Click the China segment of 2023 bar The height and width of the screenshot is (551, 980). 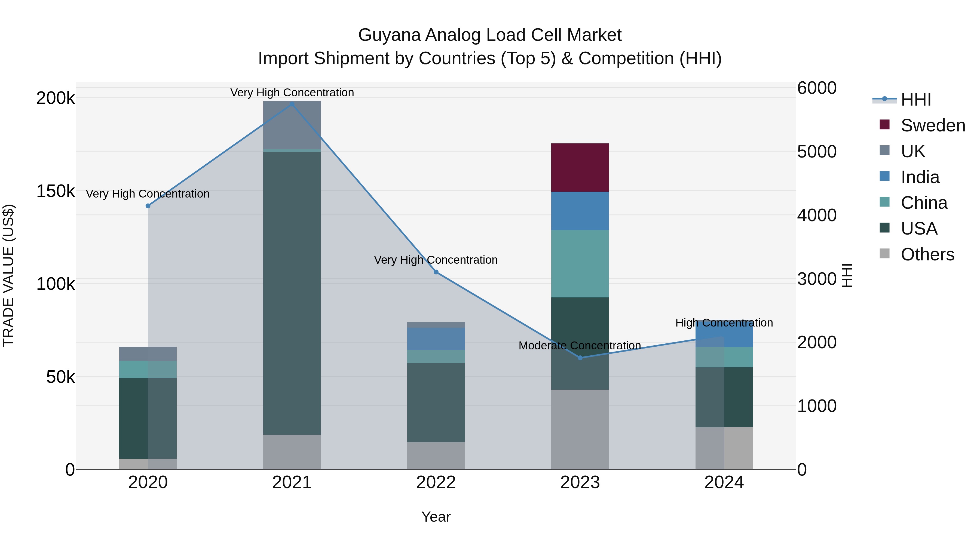[x=580, y=263]
